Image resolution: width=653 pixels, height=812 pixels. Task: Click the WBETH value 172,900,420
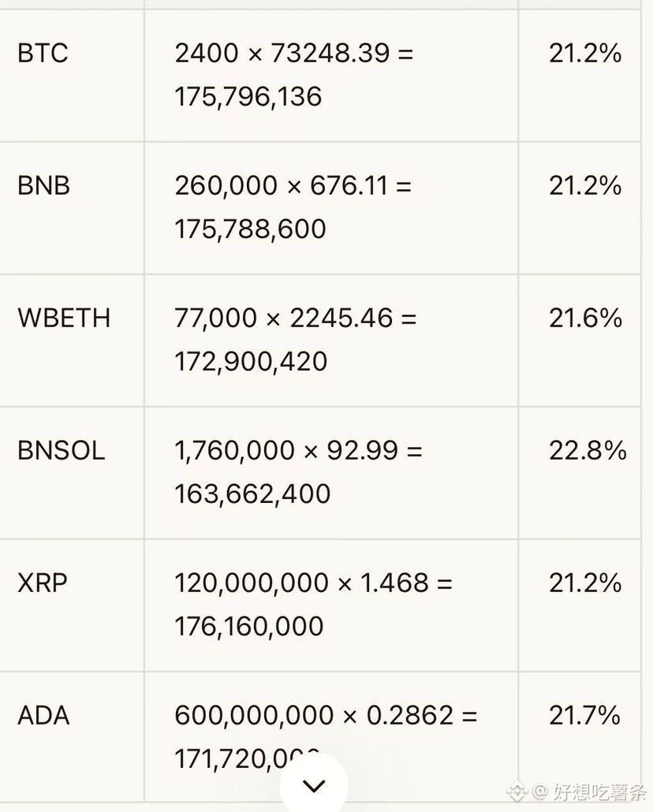251,362
